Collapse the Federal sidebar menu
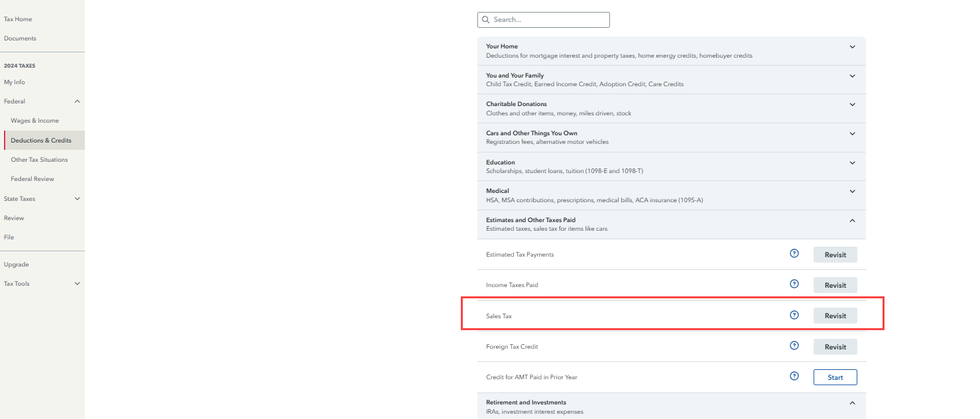 [x=77, y=101]
